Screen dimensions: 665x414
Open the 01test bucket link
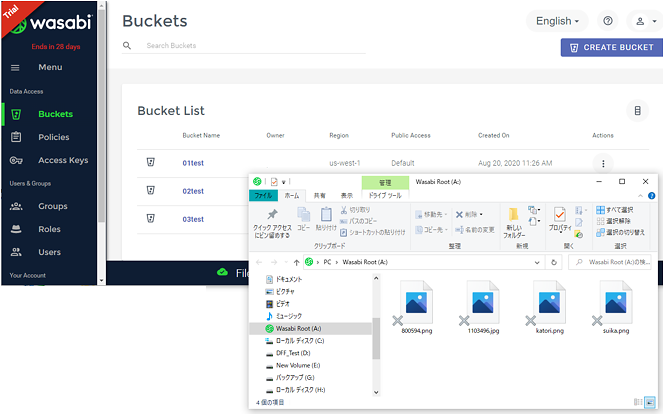pyautogui.click(x=193, y=163)
